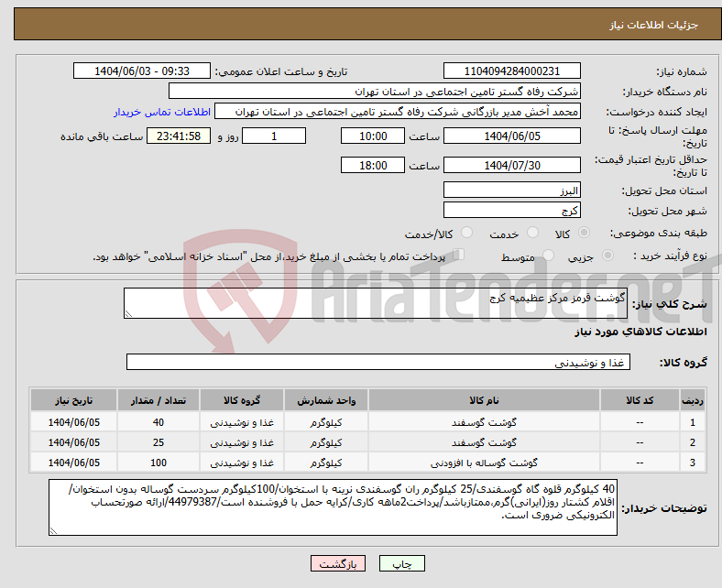Click quantity 40 in row 1
The height and width of the screenshot is (588, 722).
pyautogui.click(x=159, y=422)
